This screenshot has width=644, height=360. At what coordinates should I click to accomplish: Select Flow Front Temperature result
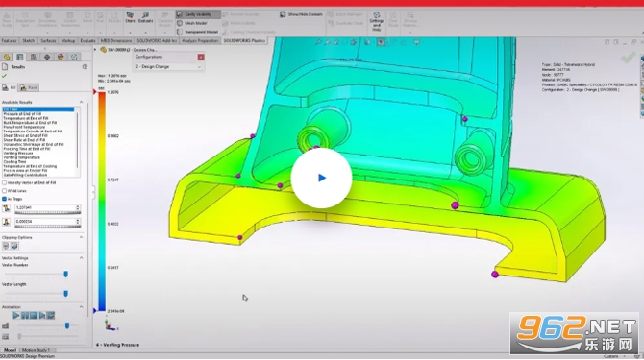(x=24, y=127)
